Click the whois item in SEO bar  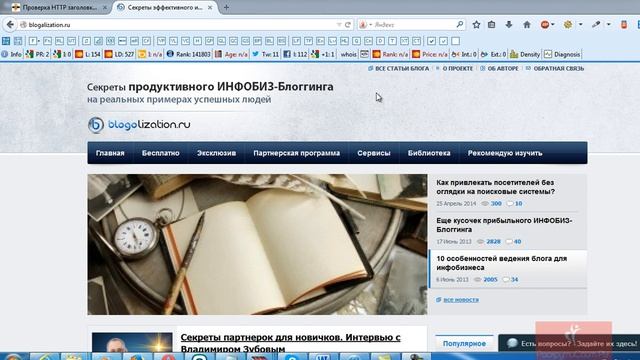tap(348, 54)
